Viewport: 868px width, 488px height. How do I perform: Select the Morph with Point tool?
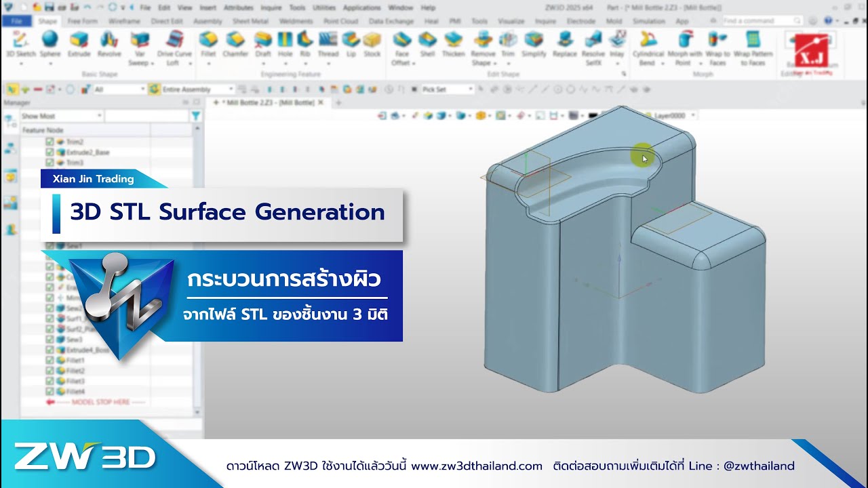click(685, 47)
